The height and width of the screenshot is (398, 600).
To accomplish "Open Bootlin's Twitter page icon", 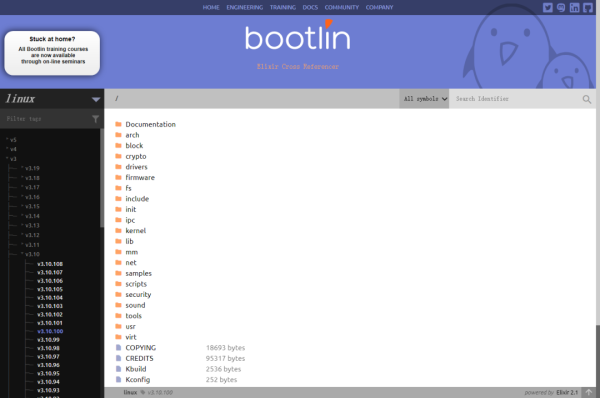I will tap(548, 7).
